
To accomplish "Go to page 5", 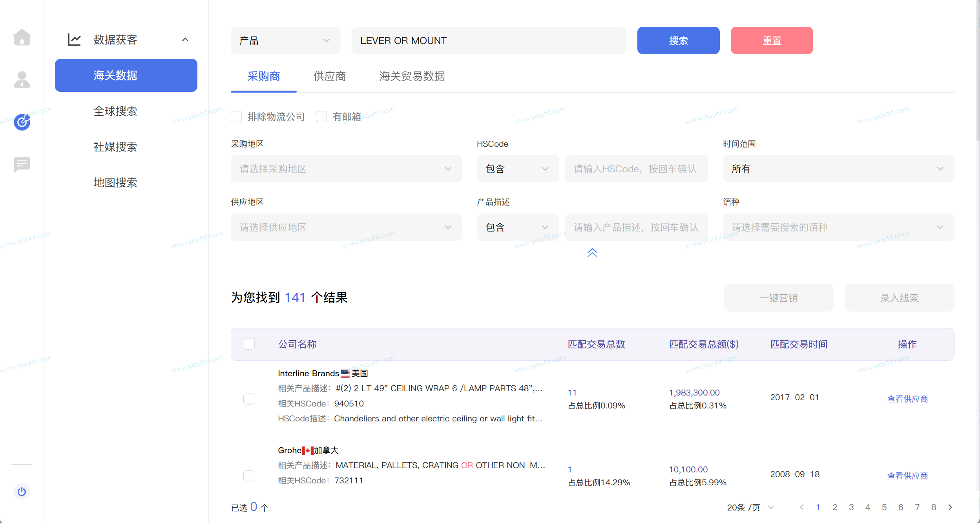I will click(884, 507).
